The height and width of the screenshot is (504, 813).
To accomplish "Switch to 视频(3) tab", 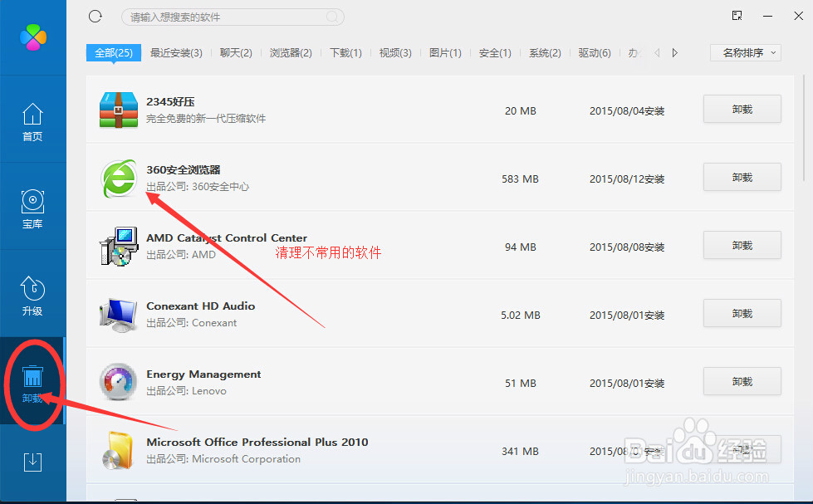I will pyautogui.click(x=395, y=52).
